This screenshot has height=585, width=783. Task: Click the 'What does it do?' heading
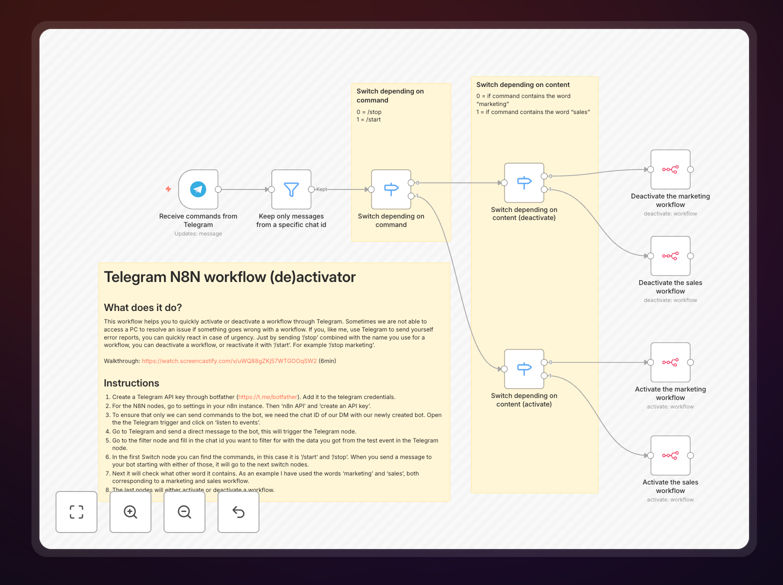(x=143, y=307)
